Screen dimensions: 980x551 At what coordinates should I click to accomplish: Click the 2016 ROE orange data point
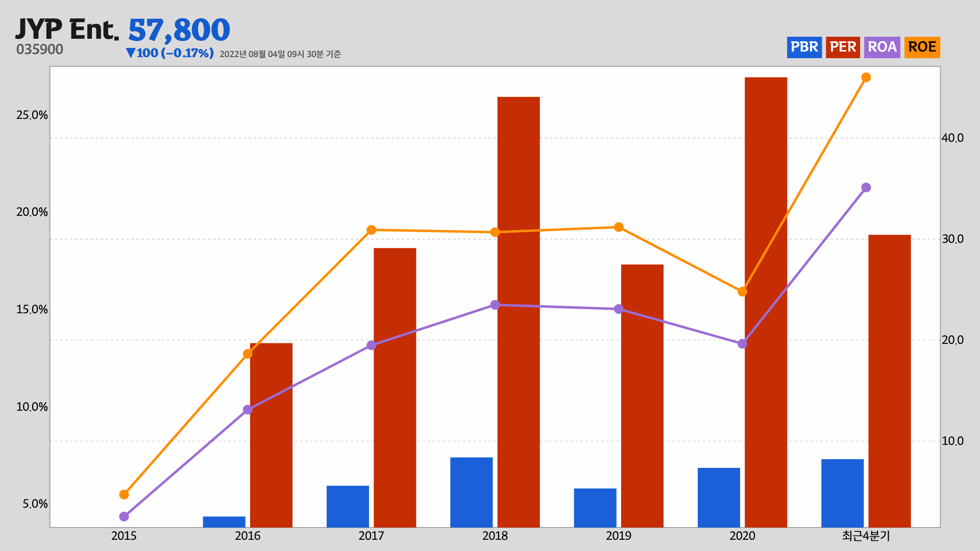pos(248,354)
